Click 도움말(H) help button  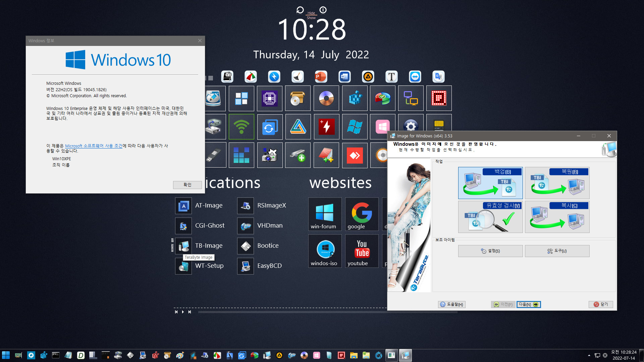pos(451,304)
